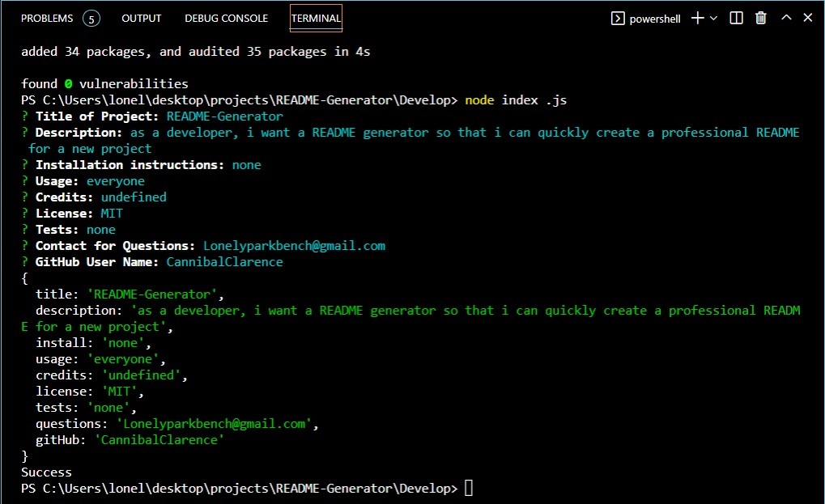Close the terminal panel with X icon
The image size is (825, 504).
pos(806,17)
